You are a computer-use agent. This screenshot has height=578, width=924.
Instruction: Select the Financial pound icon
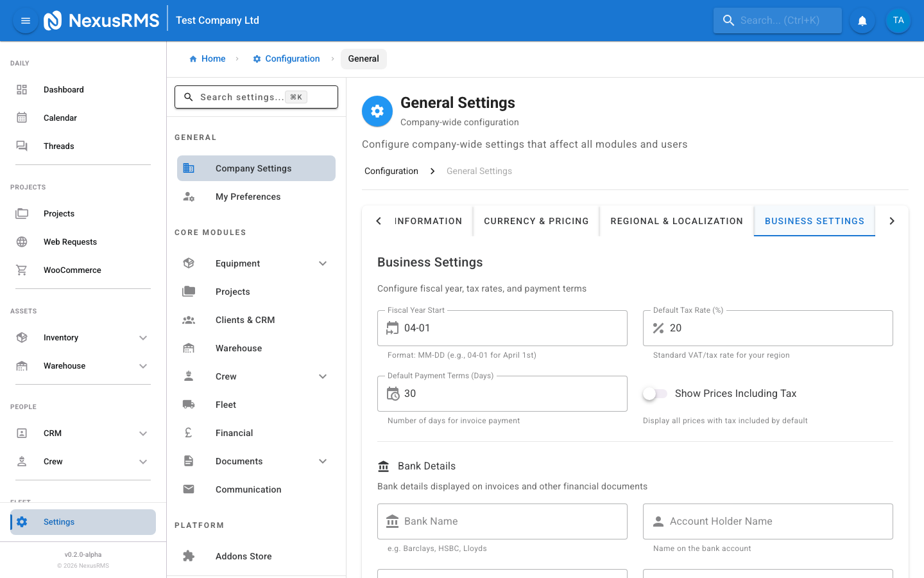pyautogui.click(x=188, y=432)
